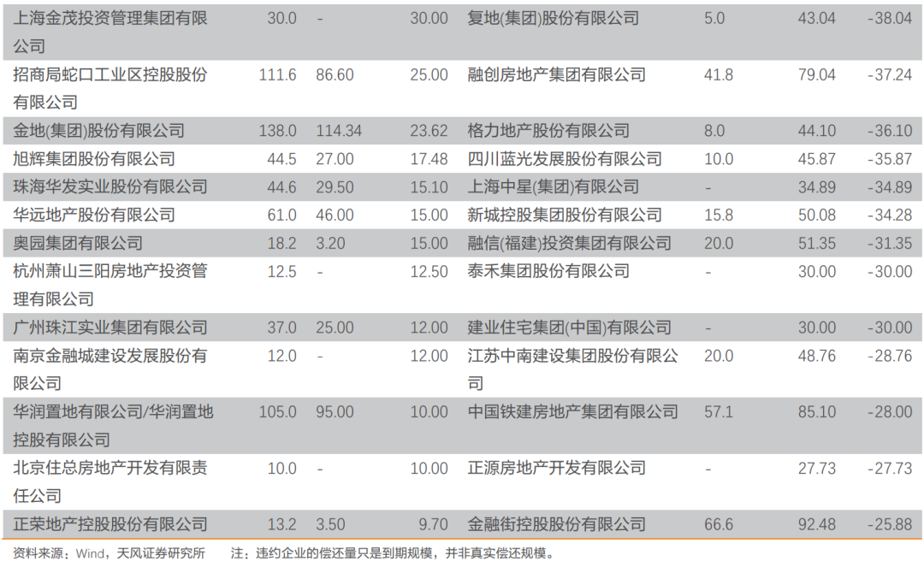Select 金地(集团)股份有限公司

(99, 131)
